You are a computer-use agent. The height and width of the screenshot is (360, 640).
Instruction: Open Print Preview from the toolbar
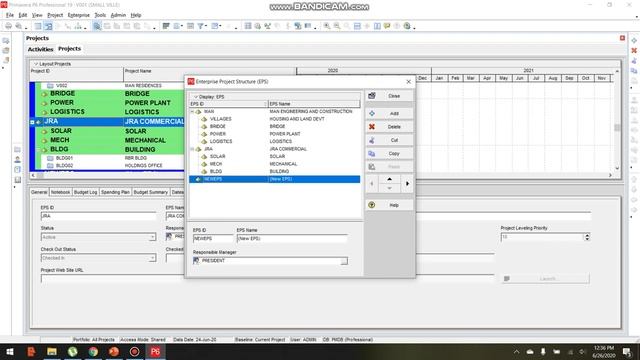pos(18,26)
